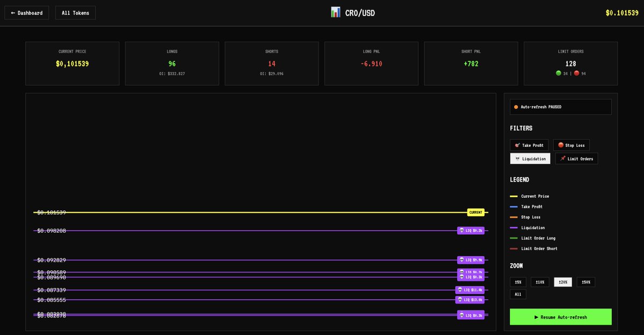The height and width of the screenshot is (335, 644).
Task: Click the orange Stop Loss legend swatch
Action: 514,217
